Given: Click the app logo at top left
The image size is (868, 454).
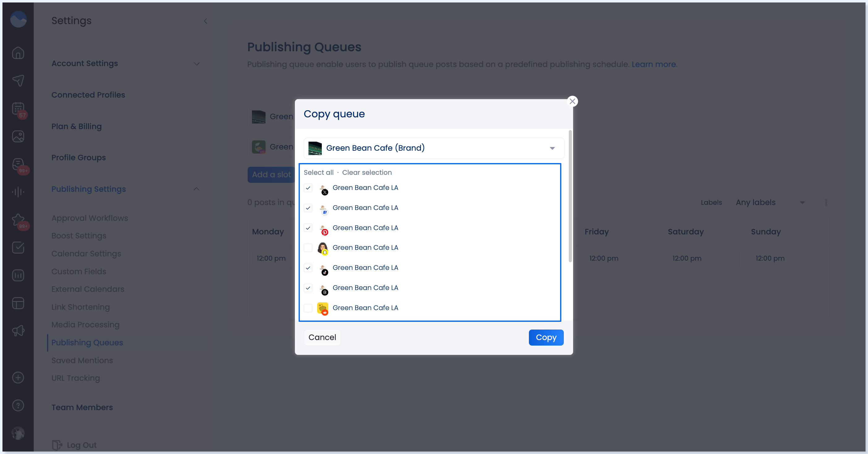Looking at the screenshot, I should click(x=18, y=19).
